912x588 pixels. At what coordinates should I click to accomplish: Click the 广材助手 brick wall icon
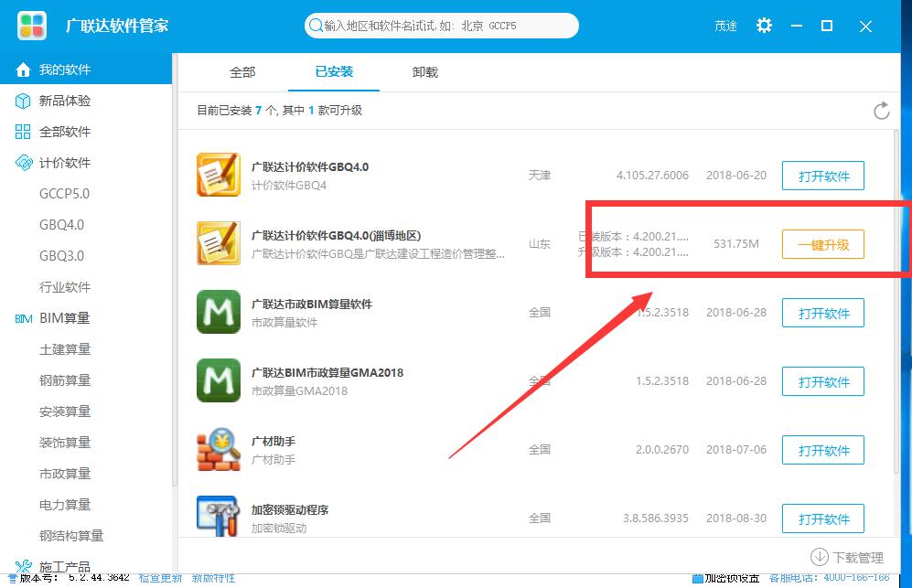point(219,449)
